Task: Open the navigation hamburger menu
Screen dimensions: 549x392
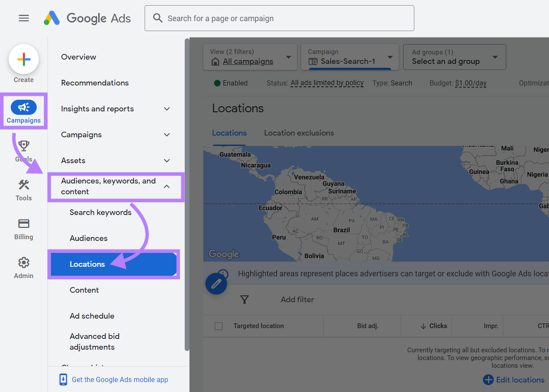Action: [x=24, y=18]
